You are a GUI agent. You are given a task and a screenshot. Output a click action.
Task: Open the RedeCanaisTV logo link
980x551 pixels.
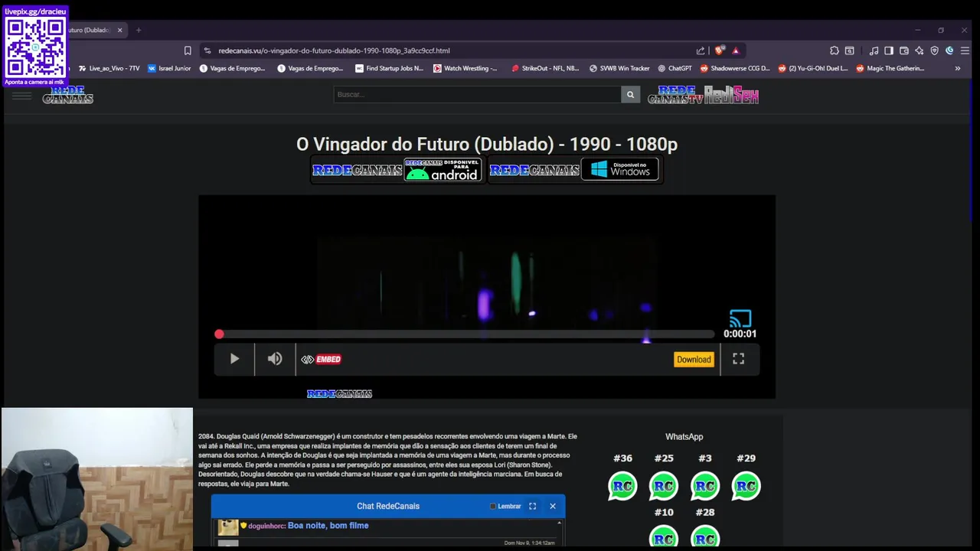click(675, 95)
